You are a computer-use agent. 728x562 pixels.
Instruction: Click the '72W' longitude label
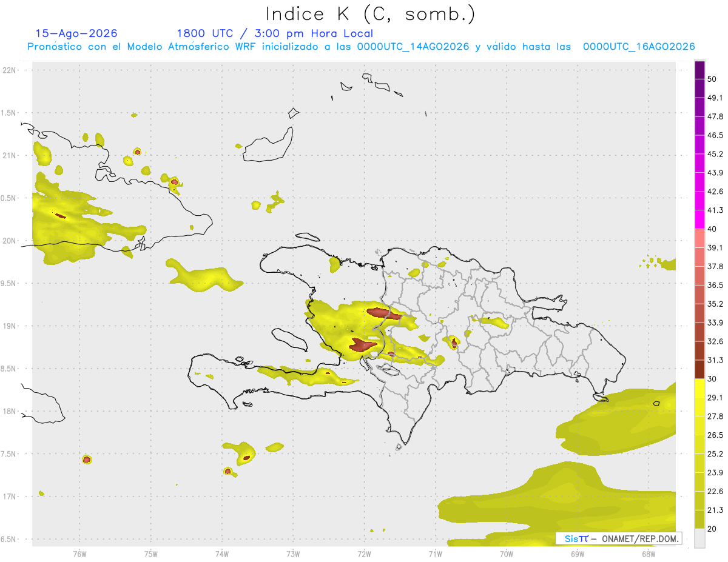point(364,554)
